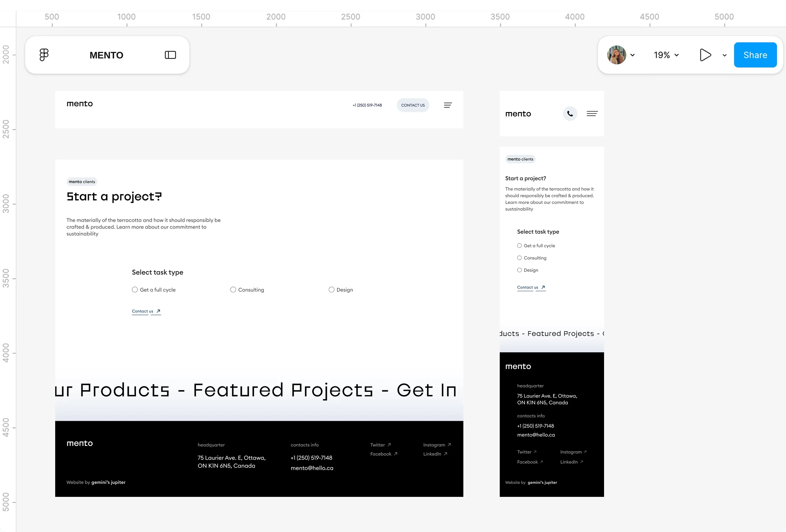Viewport: 786px width, 532px height.
Task: Select the desktop 'Get a full cycle' radio
Action: click(135, 290)
